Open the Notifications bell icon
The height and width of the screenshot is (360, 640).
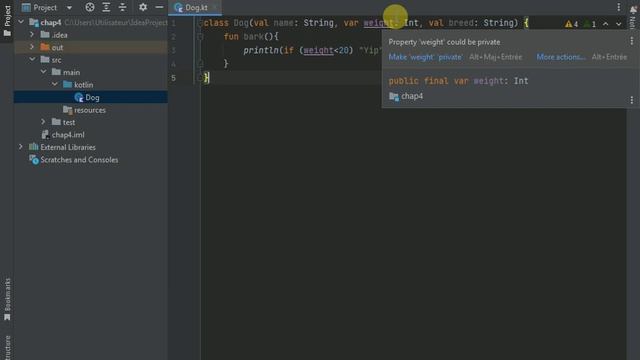pyautogui.click(x=633, y=9)
